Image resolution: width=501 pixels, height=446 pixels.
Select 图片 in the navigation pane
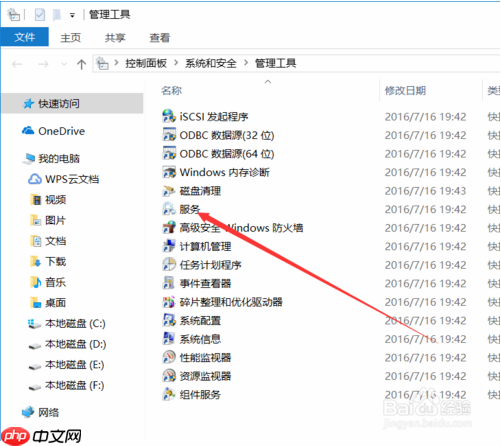pyautogui.click(x=55, y=220)
